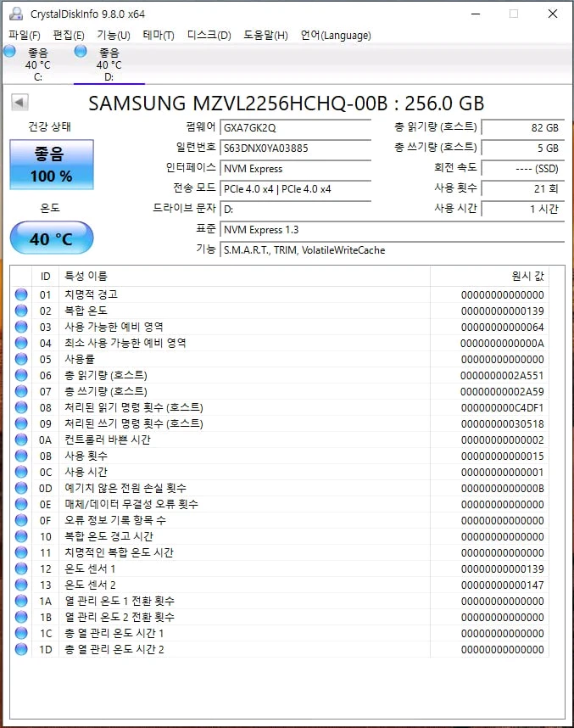This screenshot has width=574, height=728.
Task: Click status orb for attribute 01 치명적 경고
Action: [21, 294]
